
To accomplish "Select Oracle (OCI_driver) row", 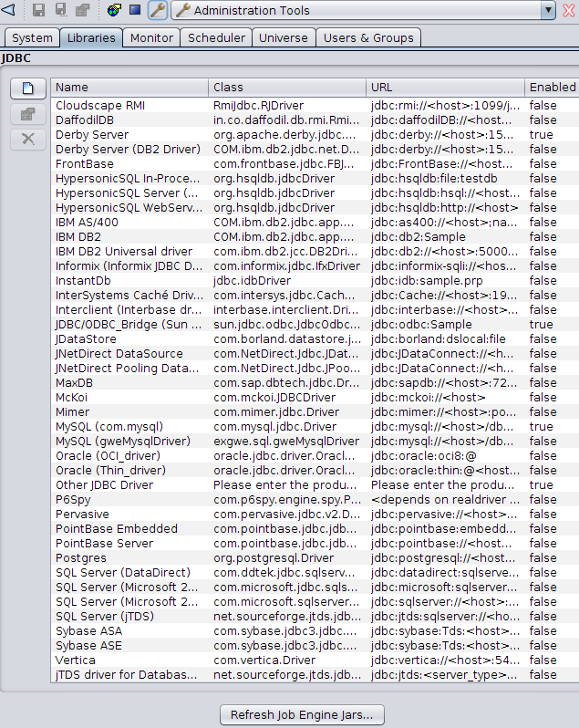I will pos(315,455).
